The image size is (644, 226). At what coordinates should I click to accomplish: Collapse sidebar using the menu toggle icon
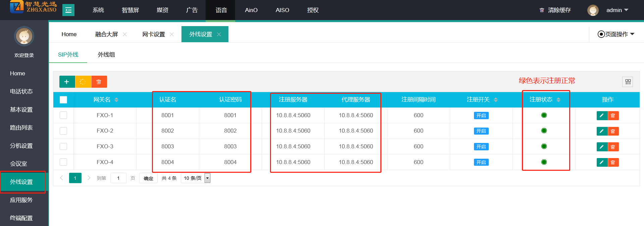[x=68, y=10]
